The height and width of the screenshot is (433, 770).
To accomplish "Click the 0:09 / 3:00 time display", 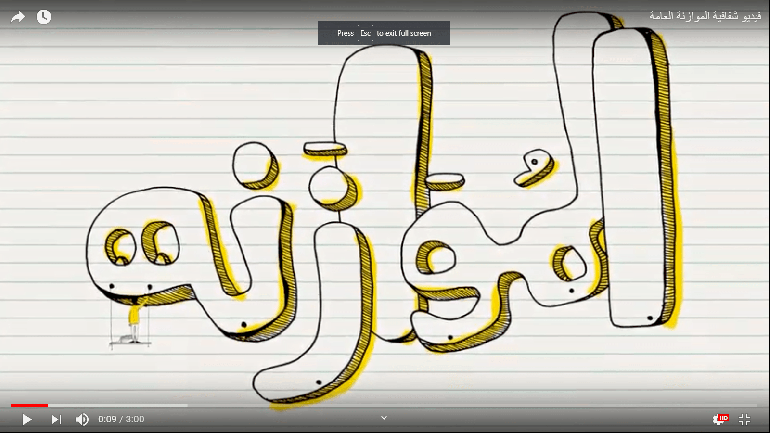I will point(121,419).
